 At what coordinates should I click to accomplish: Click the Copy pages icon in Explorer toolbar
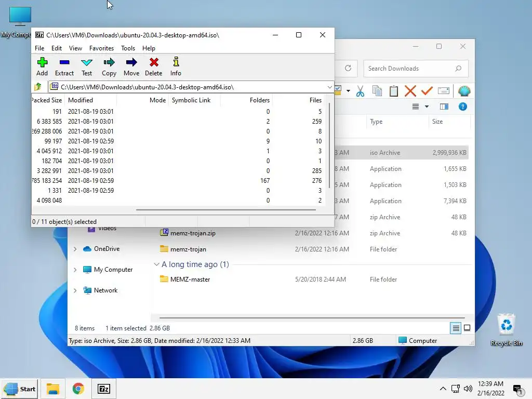pyautogui.click(x=377, y=91)
